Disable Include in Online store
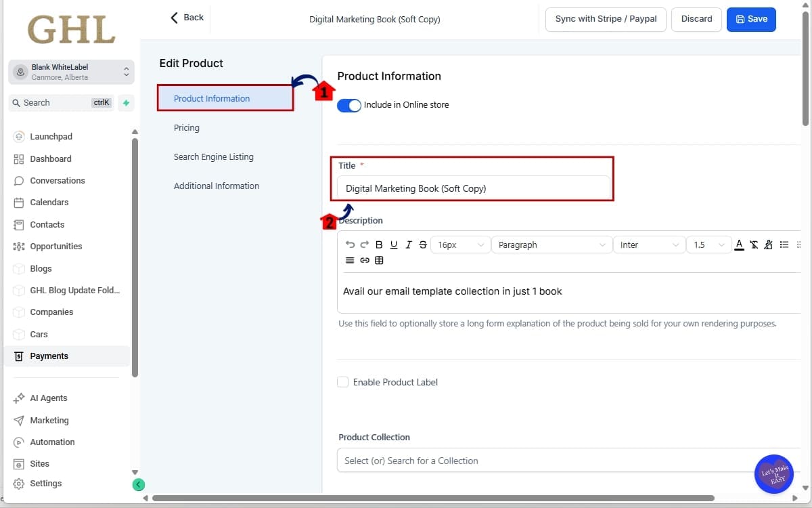 (348, 106)
